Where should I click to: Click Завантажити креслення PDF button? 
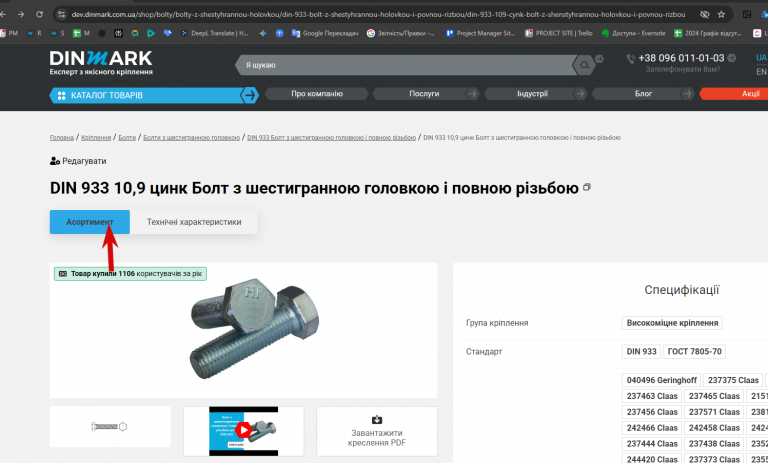click(377, 431)
